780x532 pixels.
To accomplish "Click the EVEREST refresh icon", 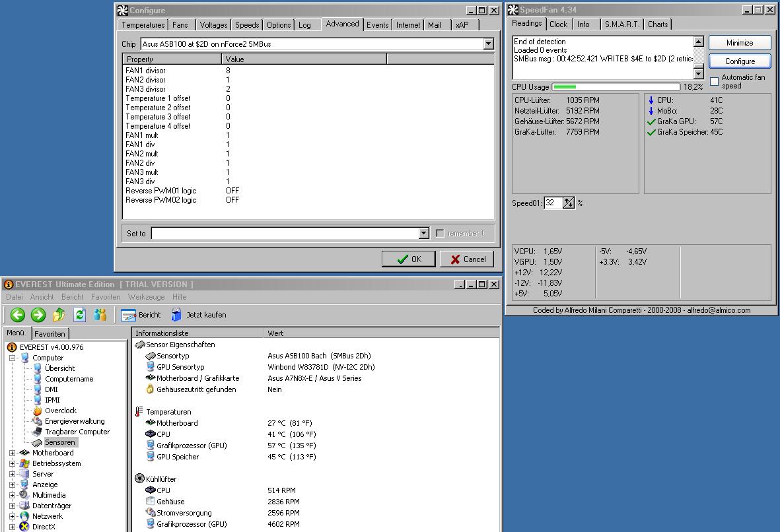I will 80,315.
